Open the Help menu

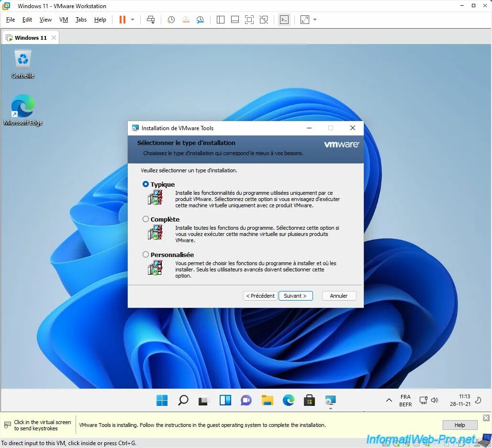(x=100, y=20)
